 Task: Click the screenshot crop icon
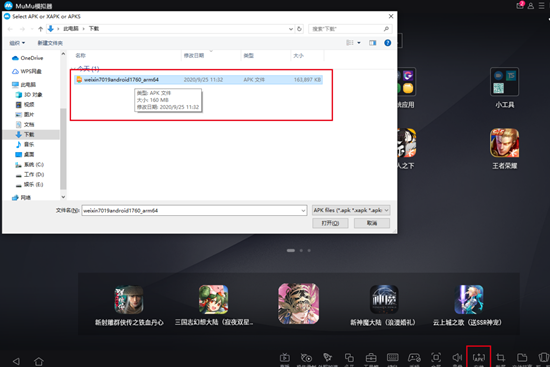coord(501,358)
